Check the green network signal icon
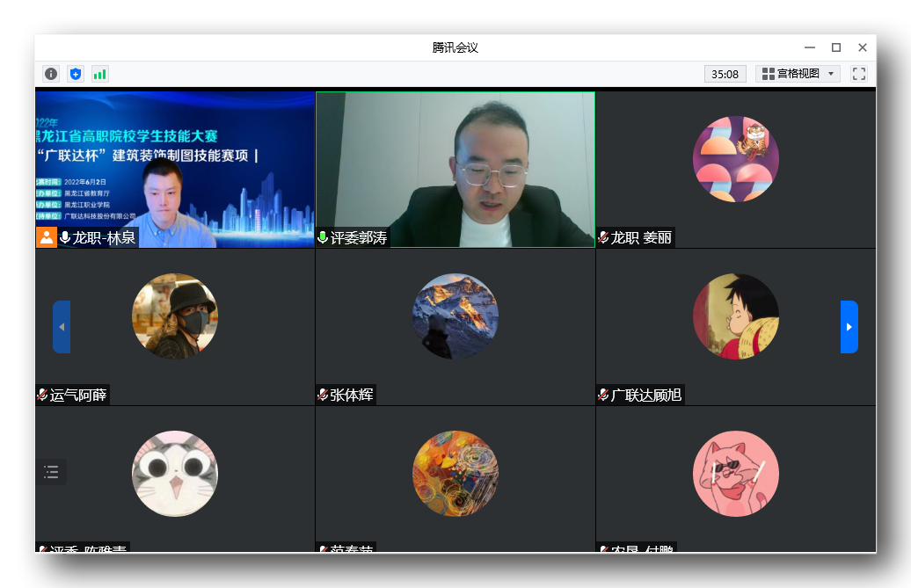 pos(99,74)
